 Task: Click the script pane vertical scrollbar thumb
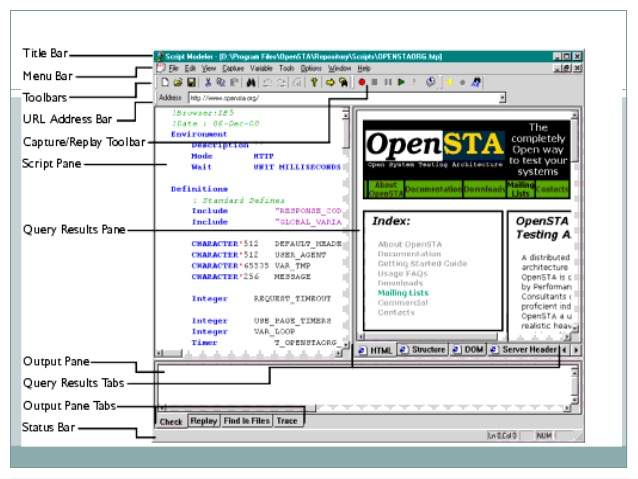346,134
